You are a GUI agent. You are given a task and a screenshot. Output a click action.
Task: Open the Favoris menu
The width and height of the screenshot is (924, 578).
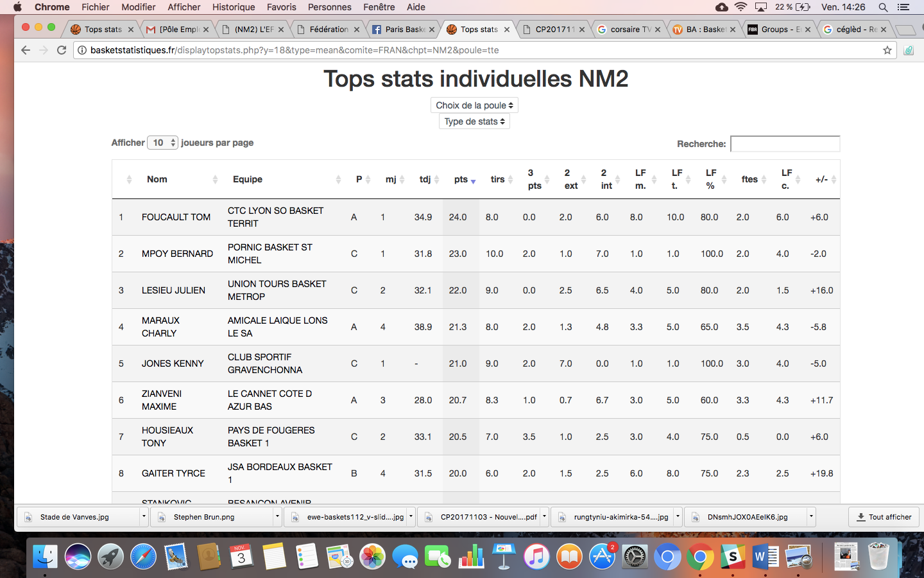pos(282,7)
